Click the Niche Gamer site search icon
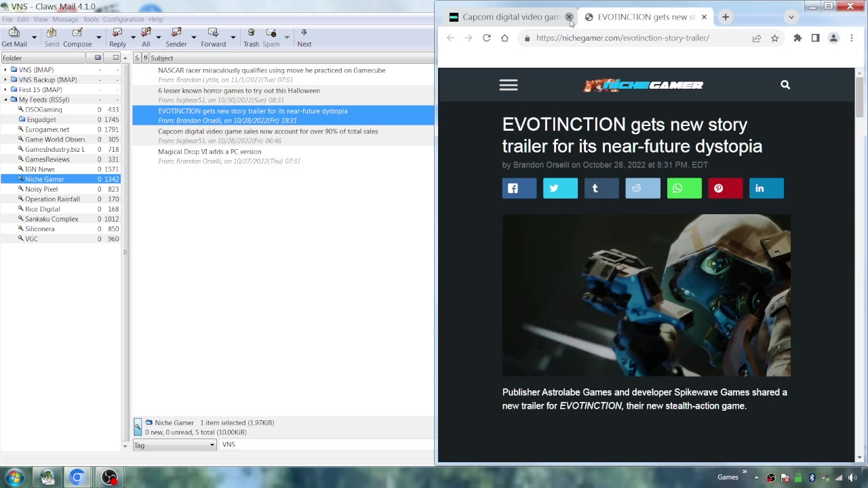Screen dimensions: 868x488 [785, 85]
